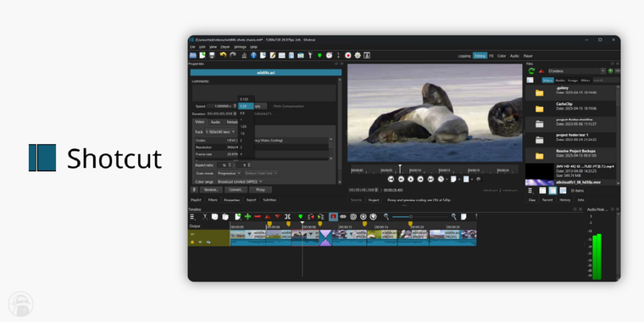This screenshot has height=322, width=644.
Task: Open Properties blue info icon
Action: [x=253, y=55]
